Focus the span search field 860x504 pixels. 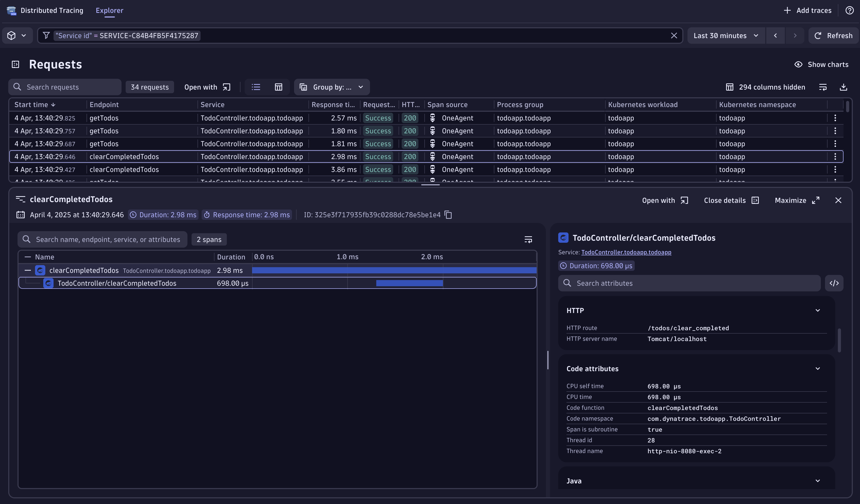point(102,240)
